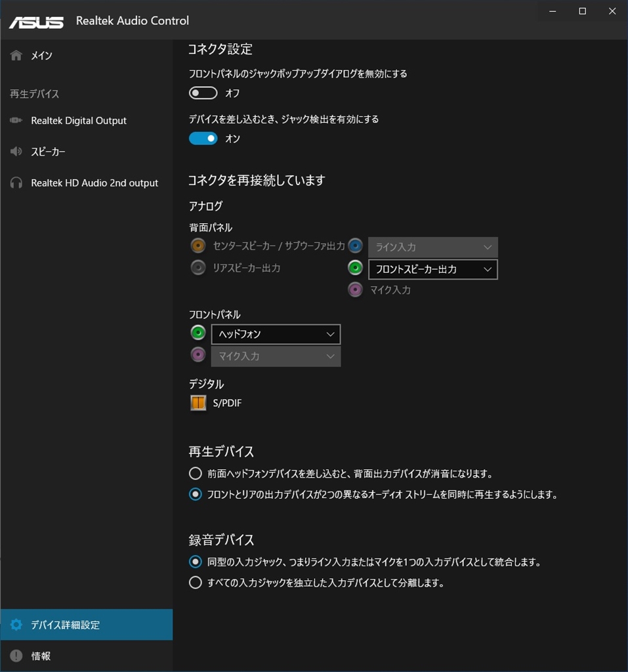Viewport: 628px width, 672px height.
Task: Click the 録音デバイス section heading
Action: [221, 540]
